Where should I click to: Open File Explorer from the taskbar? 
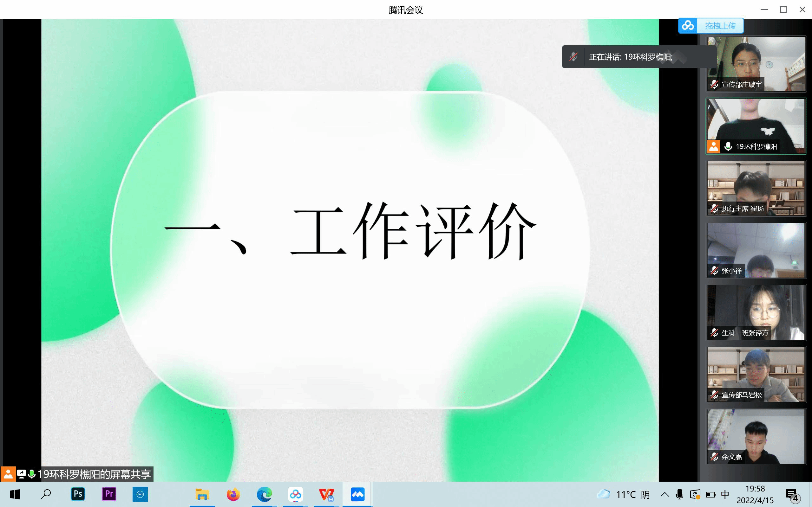[202, 494]
